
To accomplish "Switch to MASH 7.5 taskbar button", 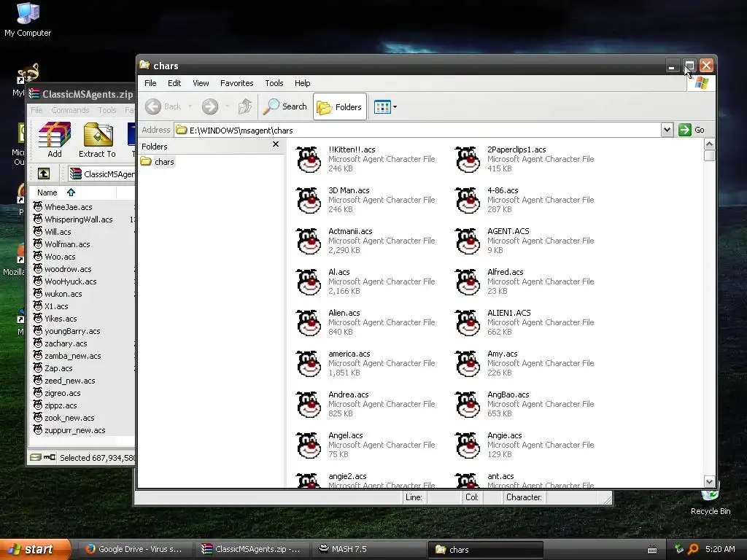I will click(x=368, y=549).
